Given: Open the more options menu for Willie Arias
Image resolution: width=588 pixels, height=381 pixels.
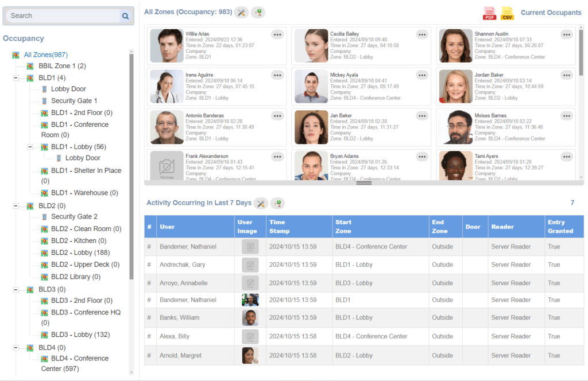Looking at the screenshot, I should [278, 34].
